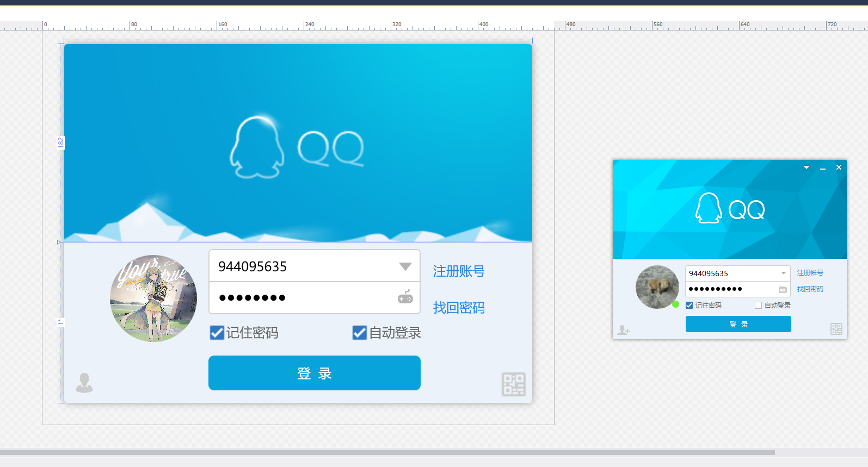The image size is (868, 467).
Task: Click the anime avatar in the large mockup
Action: tap(153, 298)
